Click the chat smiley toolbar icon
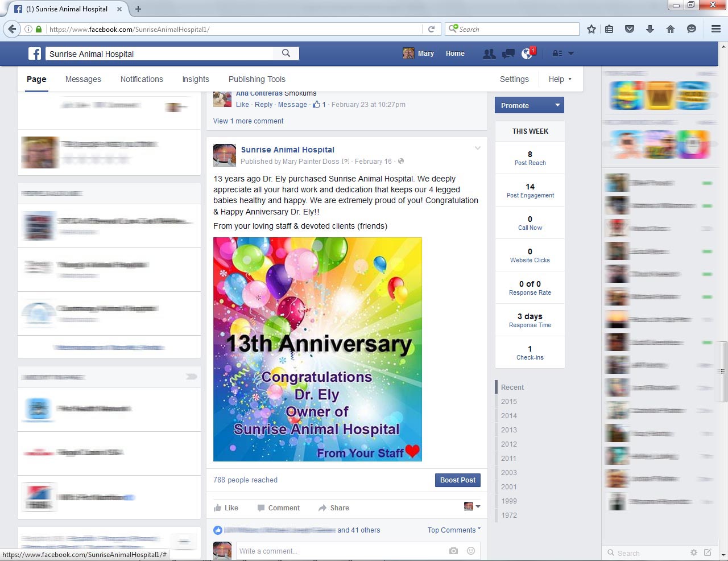Viewport: 728px width, 561px height. [x=692, y=29]
